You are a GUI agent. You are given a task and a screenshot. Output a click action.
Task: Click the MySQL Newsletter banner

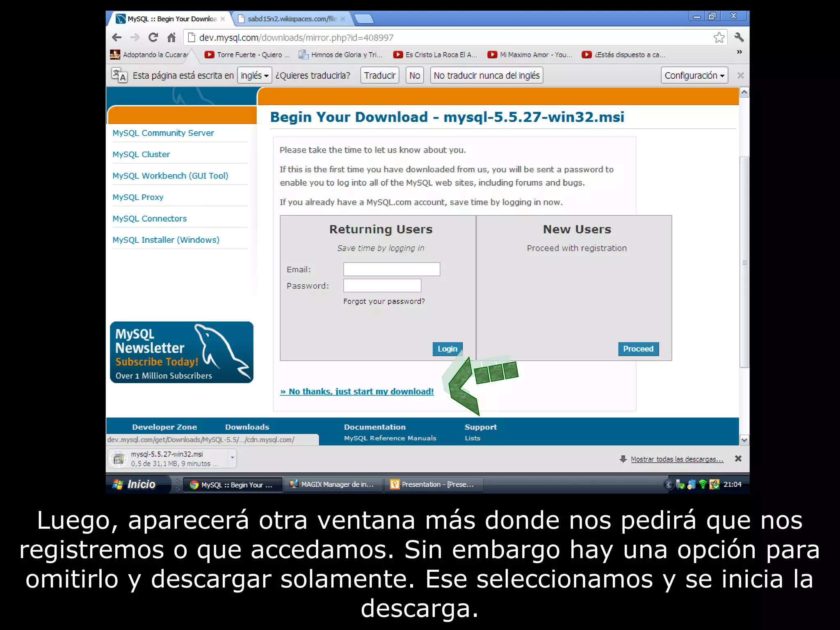coord(181,352)
